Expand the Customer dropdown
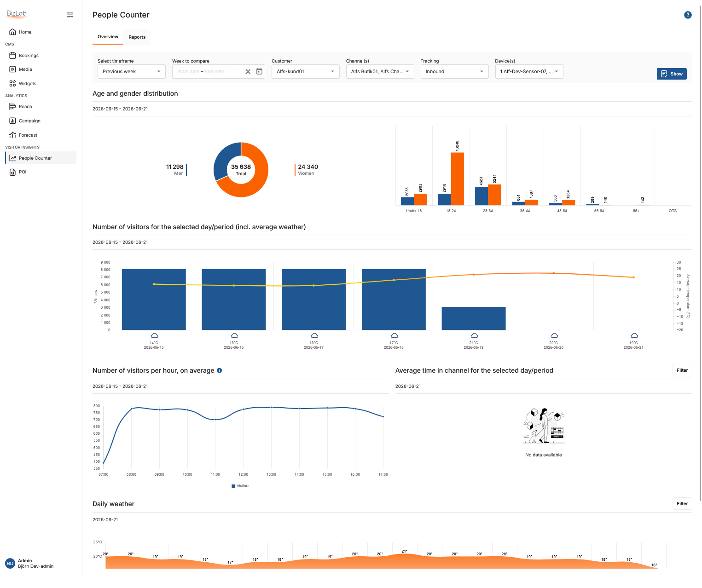Viewport: 702px width, 588px height. [306, 71]
